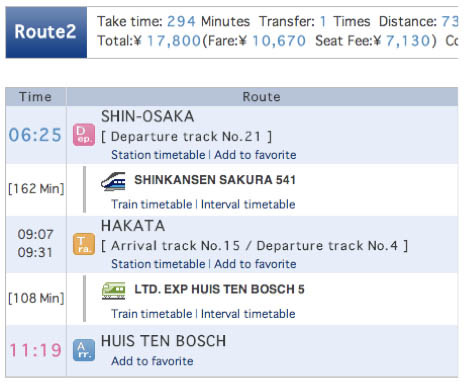Open Interval timetable for Huis Ten Bosch 5

pyautogui.click(x=248, y=314)
